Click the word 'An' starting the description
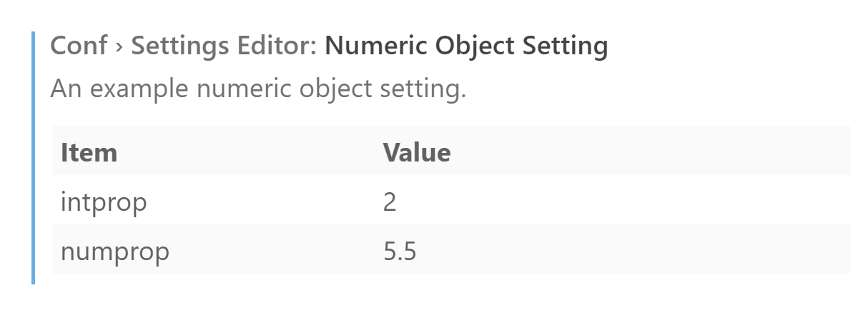The height and width of the screenshot is (313, 868). click(66, 89)
